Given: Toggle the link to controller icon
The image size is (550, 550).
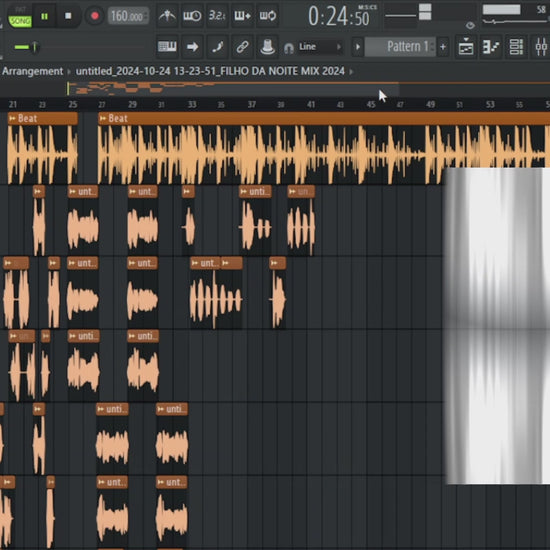Looking at the screenshot, I should click(x=242, y=47).
